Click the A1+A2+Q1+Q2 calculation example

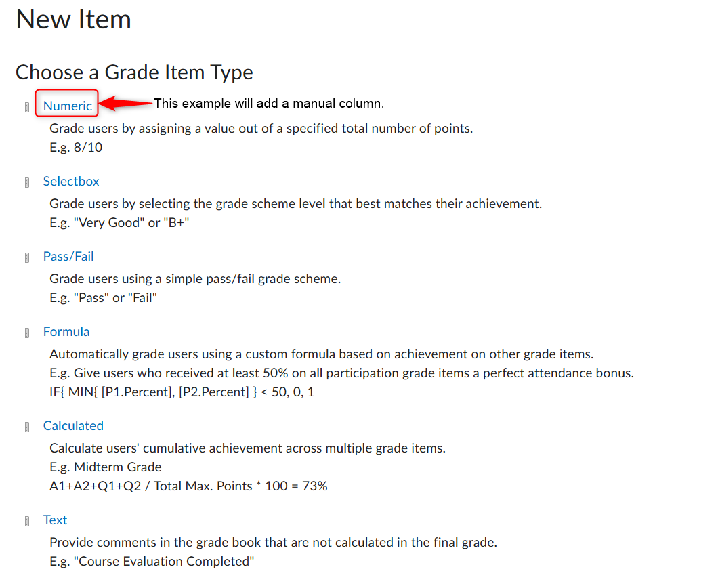coord(188,486)
